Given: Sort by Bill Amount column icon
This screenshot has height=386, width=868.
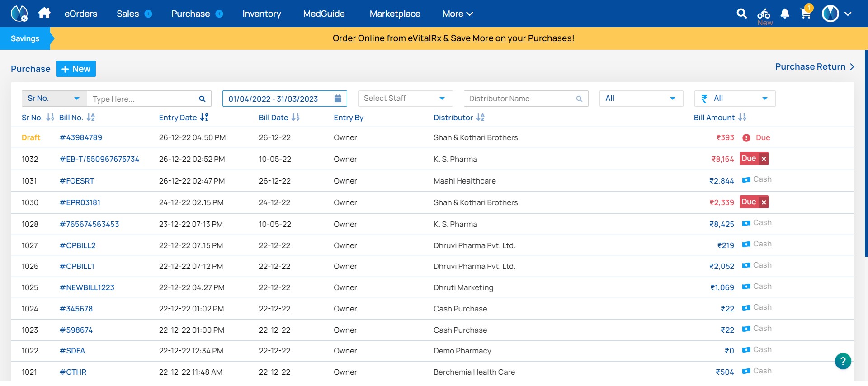Looking at the screenshot, I should (x=742, y=118).
